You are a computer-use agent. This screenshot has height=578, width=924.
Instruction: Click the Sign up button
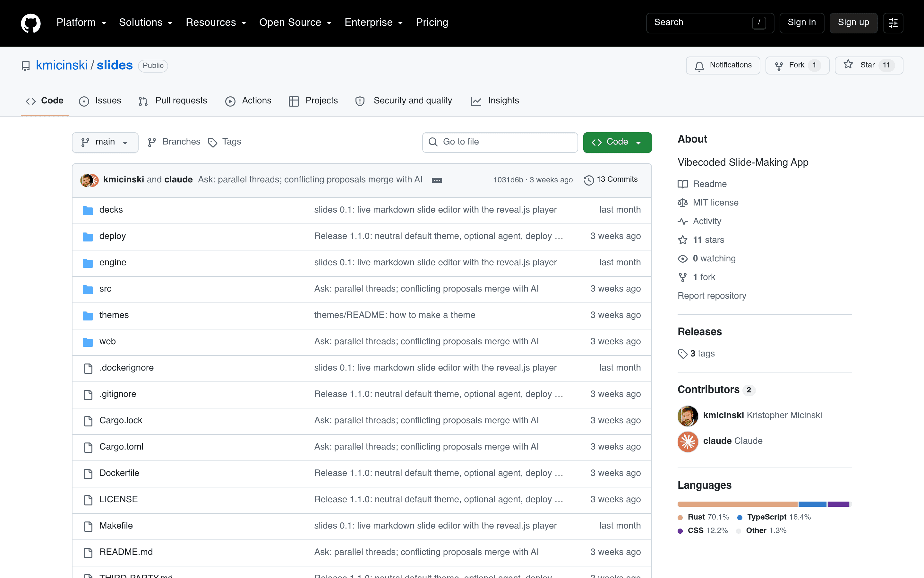coord(853,23)
